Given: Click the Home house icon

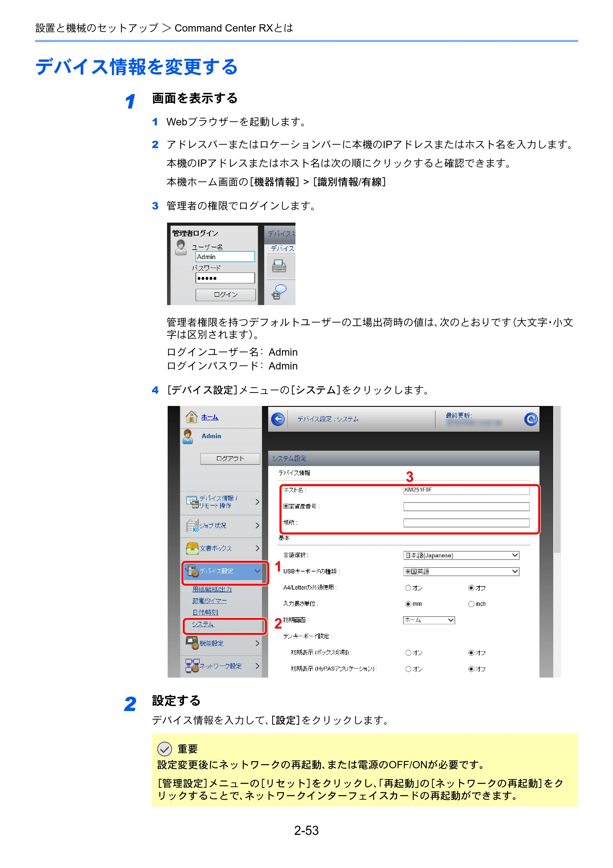Looking at the screenshot, I should pyautogui.click(x=192, y=417).
